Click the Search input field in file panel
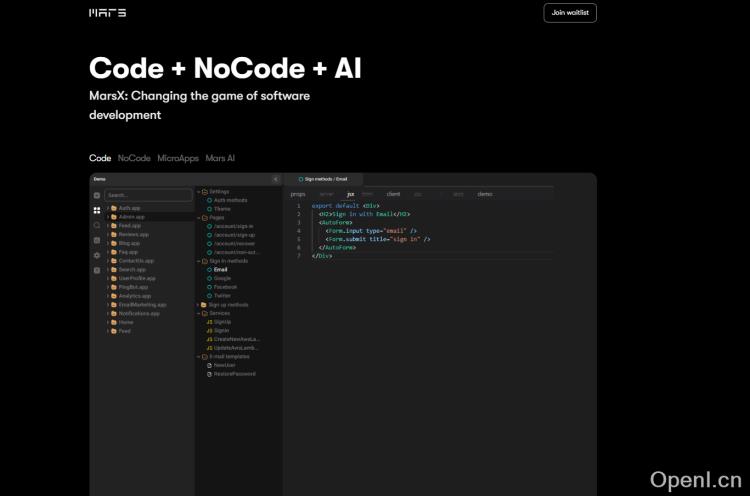Image resolution: width=750 pixels, height=496 pixels. point(148,195)
